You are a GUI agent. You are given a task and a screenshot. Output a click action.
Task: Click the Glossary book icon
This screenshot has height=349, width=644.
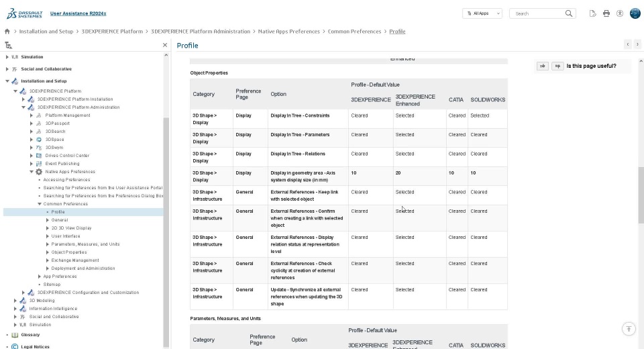[15, 335]
